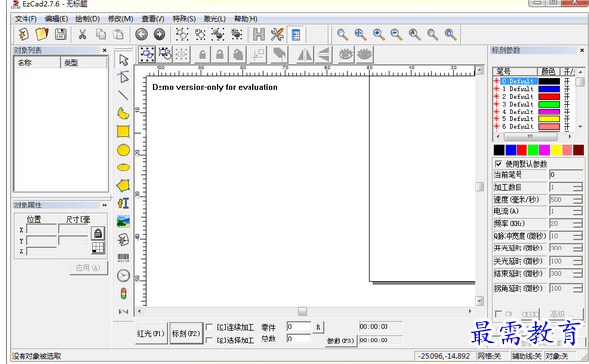Enable [S]选择加工 checkbox
Screen dimensions: 589x364
point(210,340)
